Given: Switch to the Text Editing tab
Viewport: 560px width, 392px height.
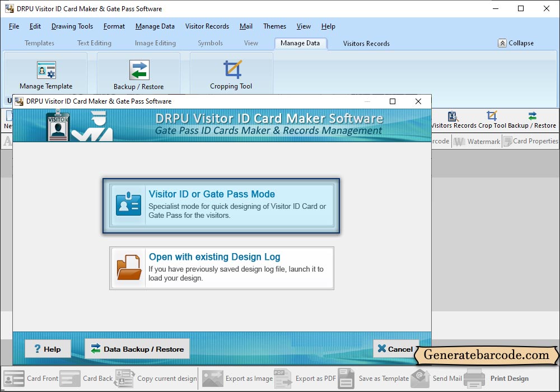Looking at the screenshot, I should pyautogui.click(x=94, y=43).
